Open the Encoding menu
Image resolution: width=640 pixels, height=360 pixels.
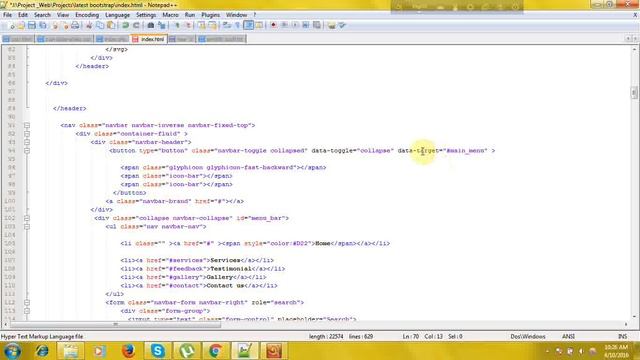point(87,15)
